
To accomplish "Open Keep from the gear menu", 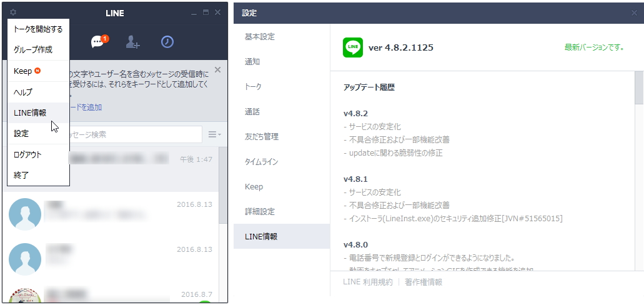I will point(38,71).
